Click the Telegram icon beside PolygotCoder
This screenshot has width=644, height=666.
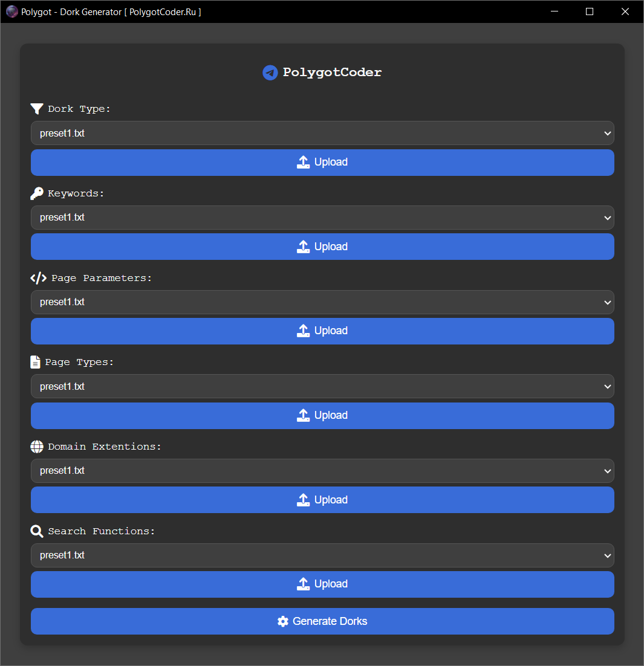tap(270, 73)
